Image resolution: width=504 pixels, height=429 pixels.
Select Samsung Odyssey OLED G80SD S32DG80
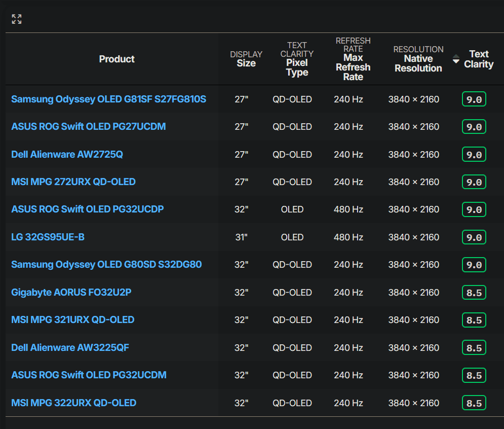tap(106, 264)
